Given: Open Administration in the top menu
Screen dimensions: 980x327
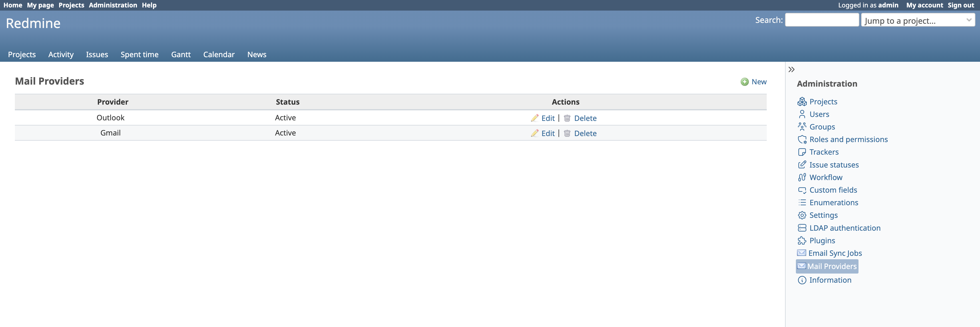Looking at the screenshot, I should tap(113, 5).
